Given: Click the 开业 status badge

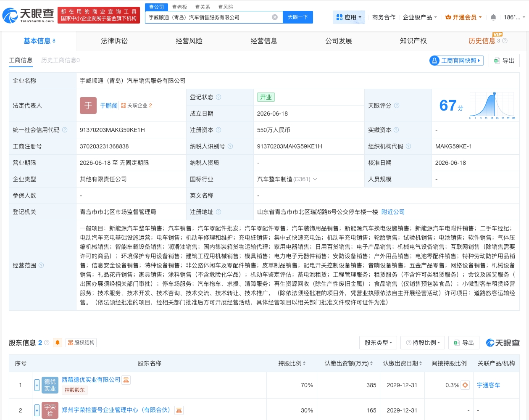Looking at the screenshot, I should 266,97.
